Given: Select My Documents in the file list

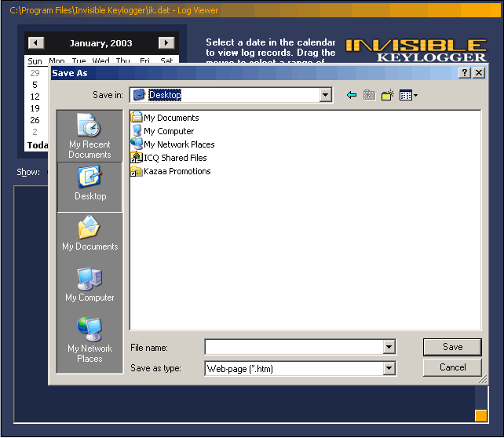Looking at the screenshot, I should pos(165,118).
